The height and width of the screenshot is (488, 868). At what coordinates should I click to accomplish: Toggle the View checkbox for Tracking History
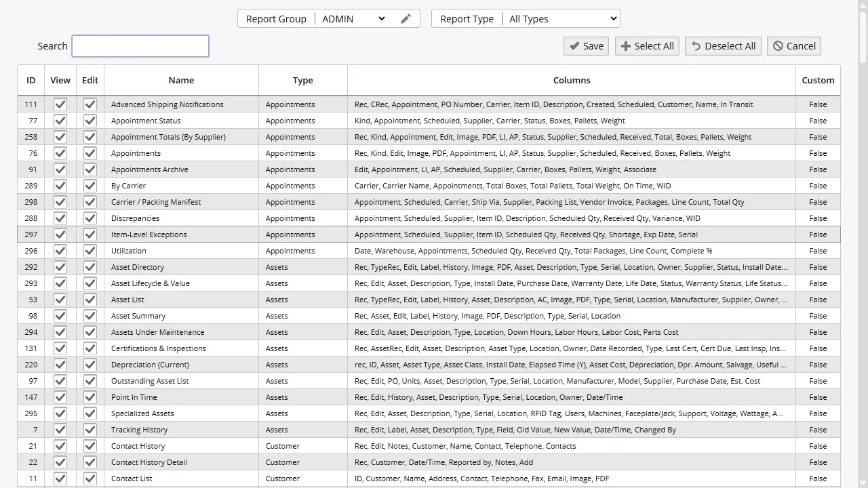coord(60,429)
